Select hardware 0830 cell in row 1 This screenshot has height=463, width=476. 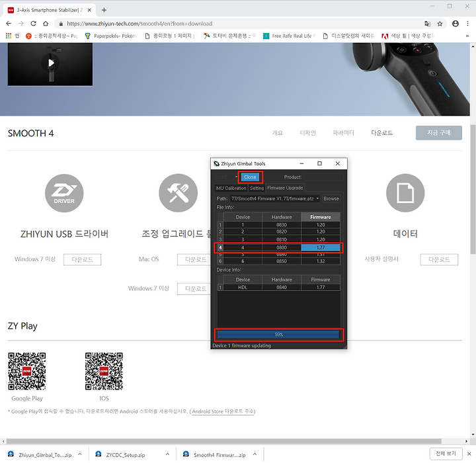click(x=282, y=225)
